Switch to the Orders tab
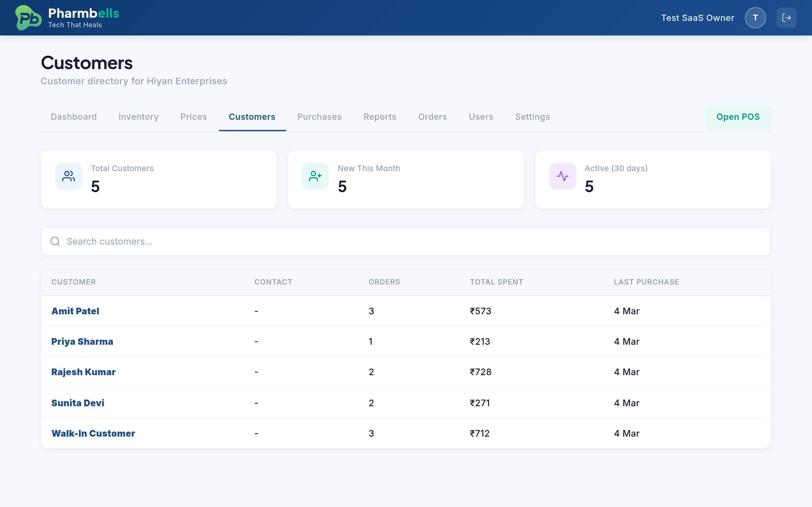The width and height of the screenshot is (812, 507). point(432,117)
